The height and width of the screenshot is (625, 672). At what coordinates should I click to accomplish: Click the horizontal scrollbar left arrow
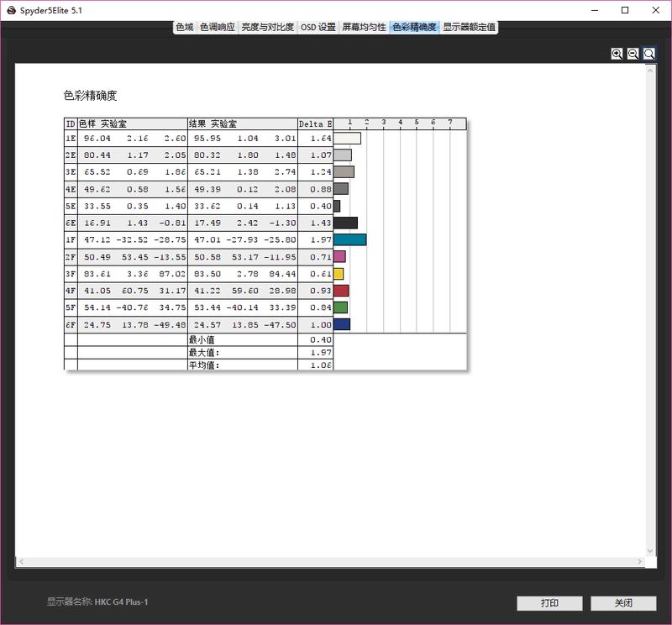pos(22,561)
